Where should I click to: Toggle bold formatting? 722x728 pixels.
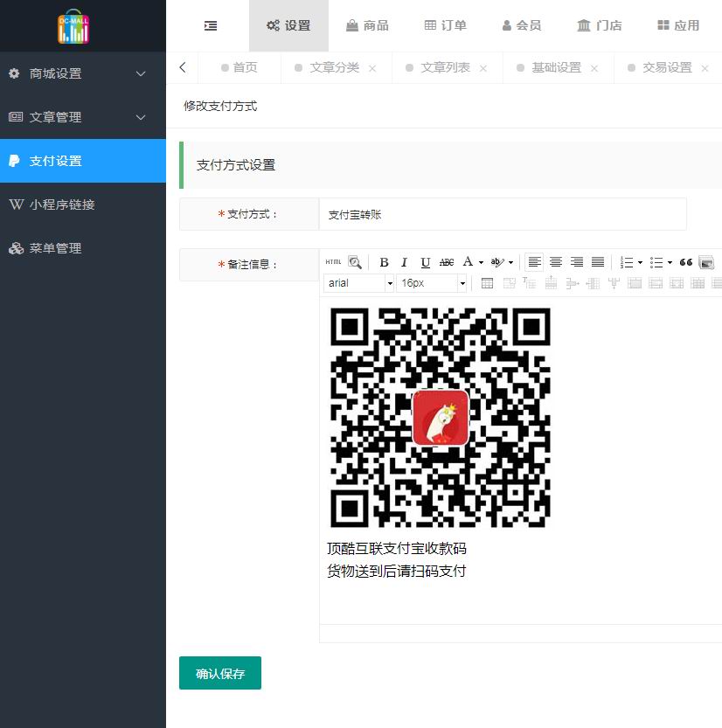384,262
